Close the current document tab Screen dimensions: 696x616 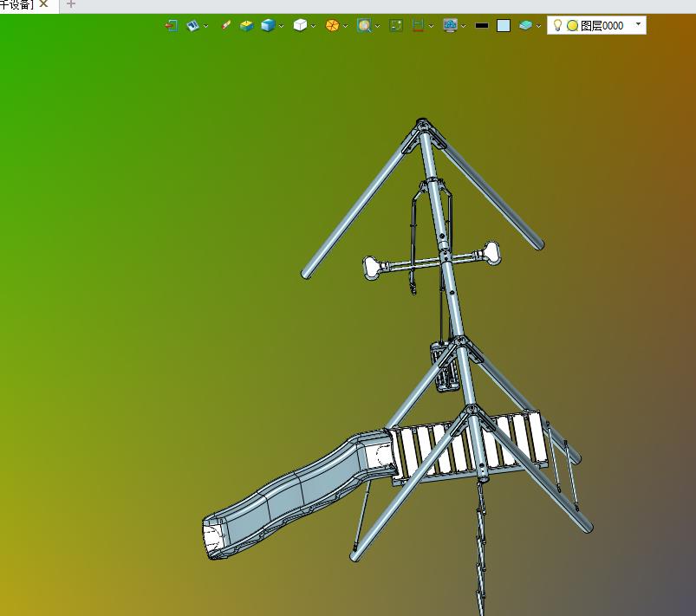[x=43, y=4]
